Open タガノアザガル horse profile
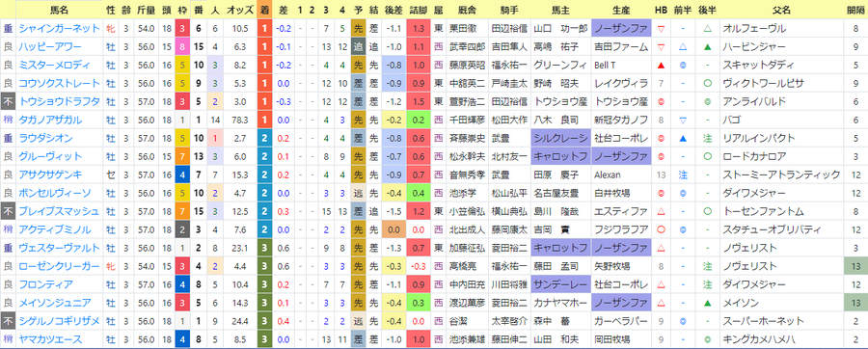 coord(50,120)
